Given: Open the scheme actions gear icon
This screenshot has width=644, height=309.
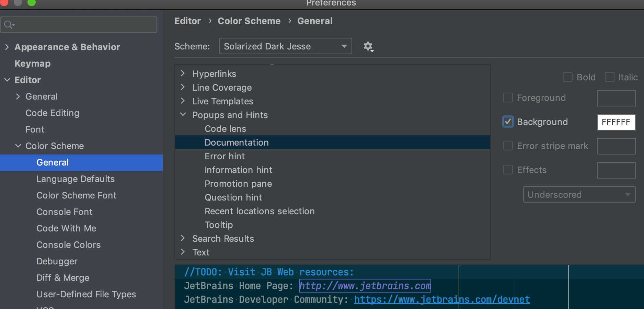Looking at the screenshot, I should click(x=368, y=46).
